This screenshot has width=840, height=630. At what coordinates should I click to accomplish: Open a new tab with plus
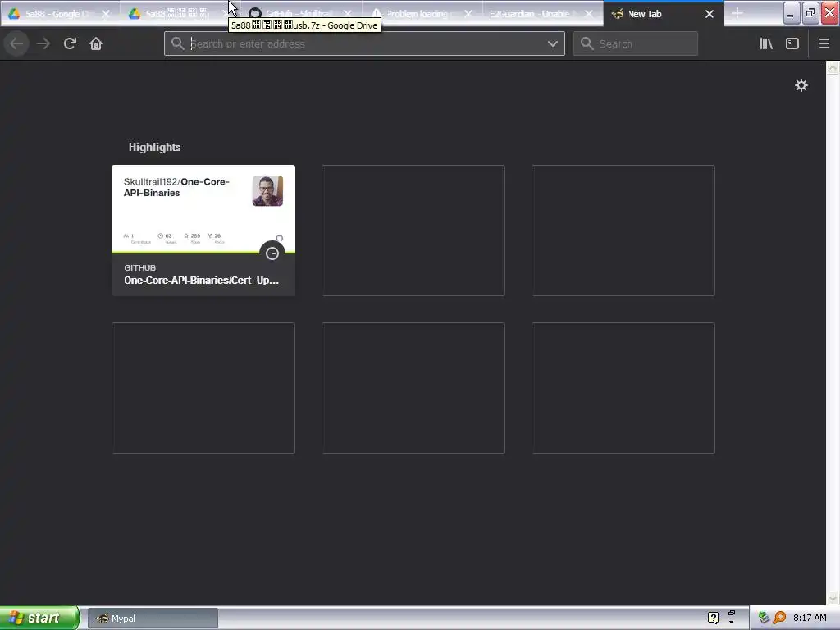(x=737, y=13)
